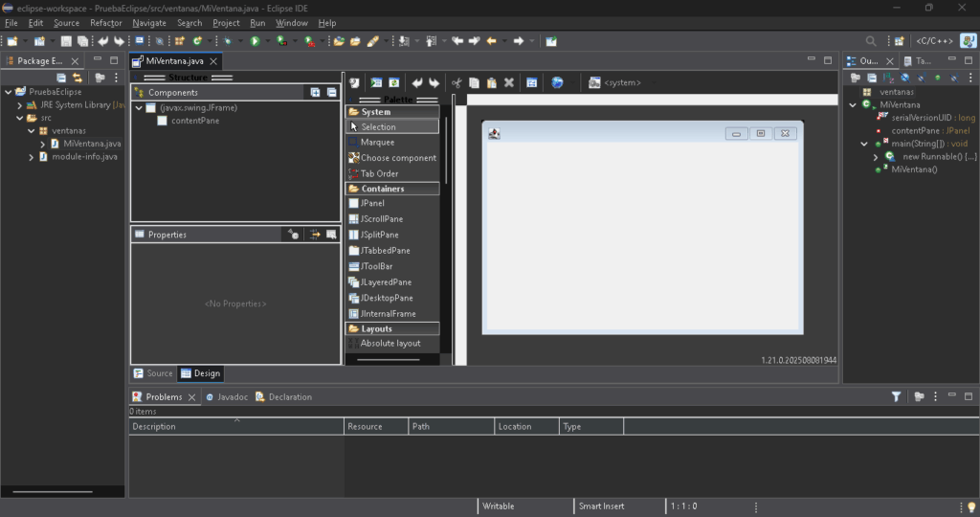Click the Expand All icon in the Components panel
980x517 pixels.
pos(315,93)
